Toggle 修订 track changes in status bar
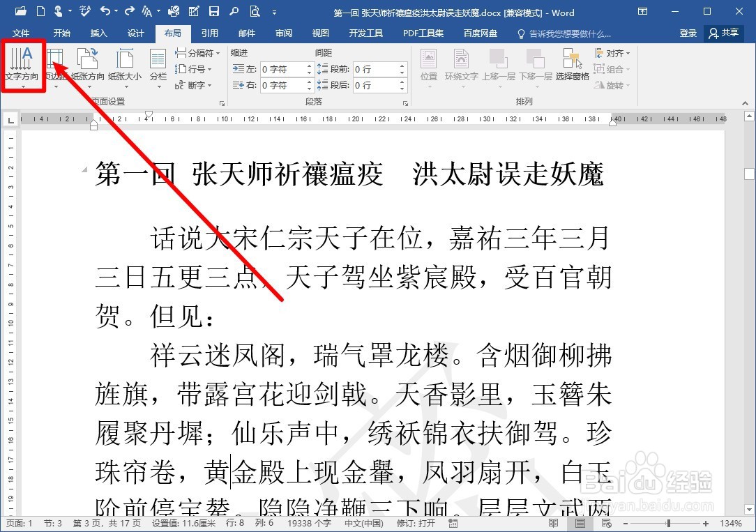The width and height of the screenshot is (756, 532). pyautogui.click(x=416, y=523)
